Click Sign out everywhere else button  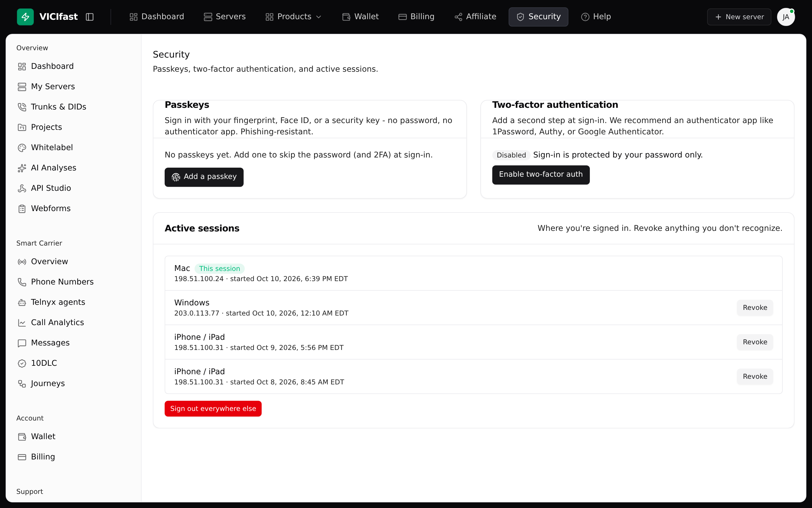tap(213, 409)
